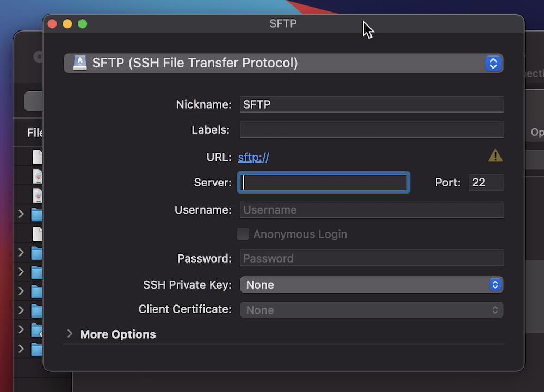This screenshot has height=392, width=544.
Task: Click inside the Server input field
Action: coord(324,182)
